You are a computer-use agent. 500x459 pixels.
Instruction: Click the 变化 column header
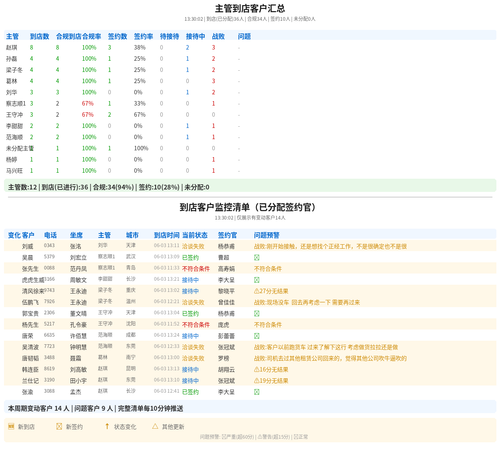point(14,235)
